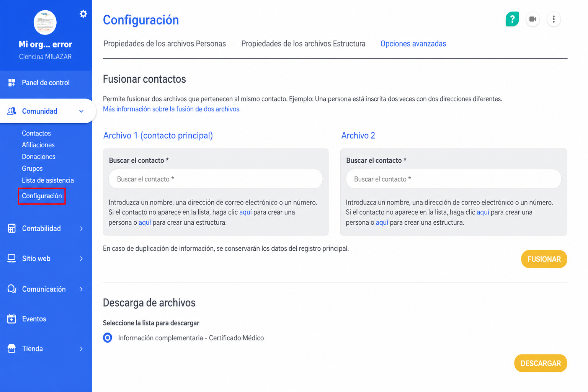Focus the Archivo 1 Buscar el contacto field
The width and height of the screenshot is (588, 392).
click(x=216, y=179)
